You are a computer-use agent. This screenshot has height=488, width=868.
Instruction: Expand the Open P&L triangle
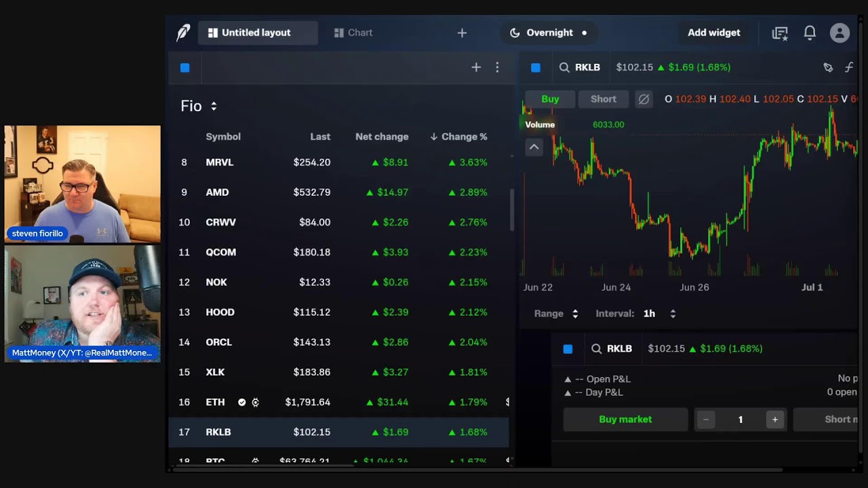[568, 380]
